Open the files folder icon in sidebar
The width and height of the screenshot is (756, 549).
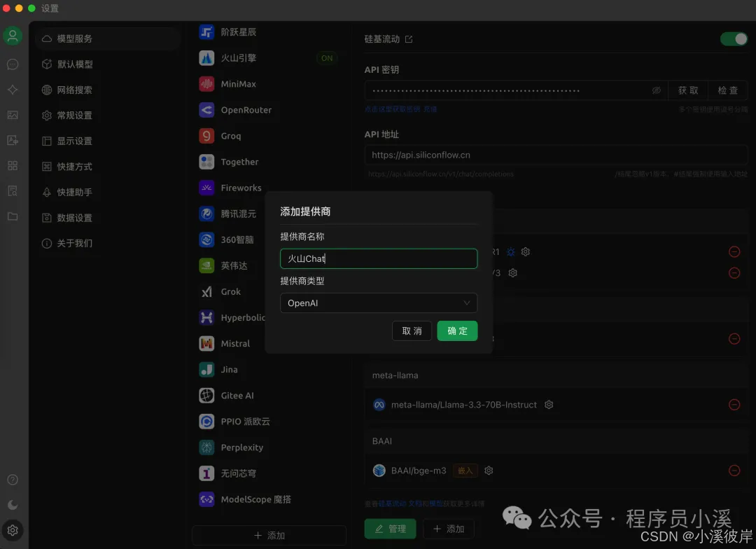pos(13,216)
